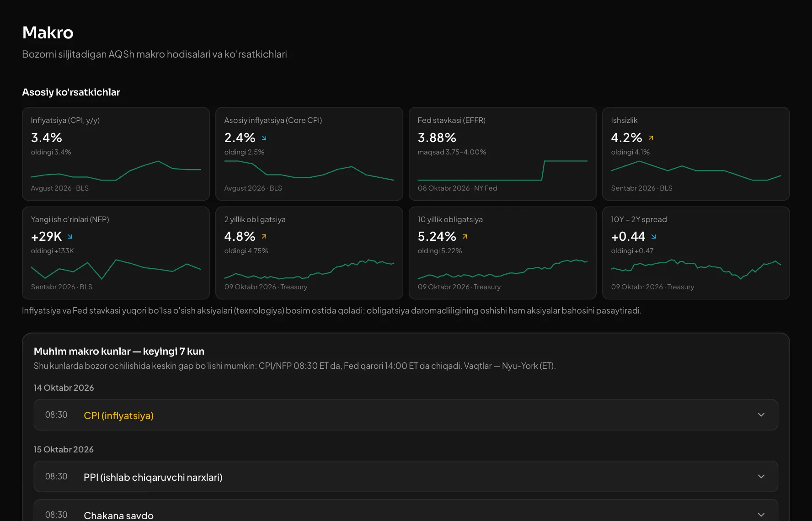Click the 'oldingi 5.22%' text
This screenshot has height=521, width=812.
click(439, 251)
